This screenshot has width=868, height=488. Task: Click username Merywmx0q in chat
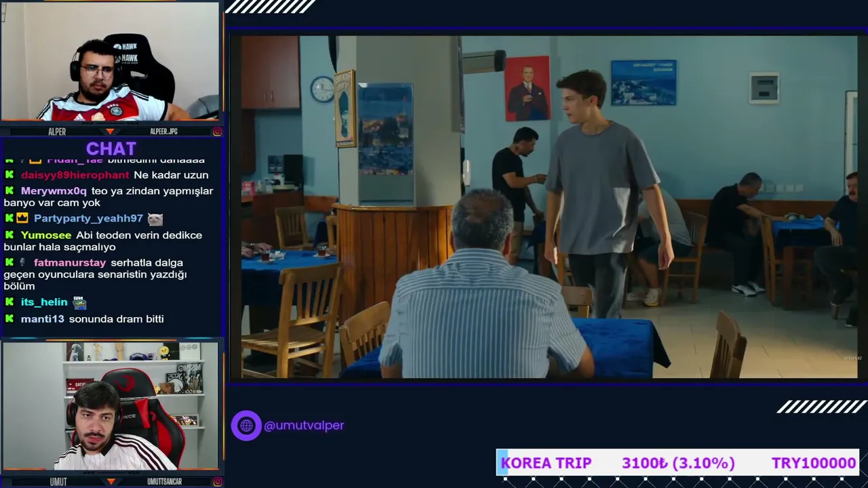54,191
